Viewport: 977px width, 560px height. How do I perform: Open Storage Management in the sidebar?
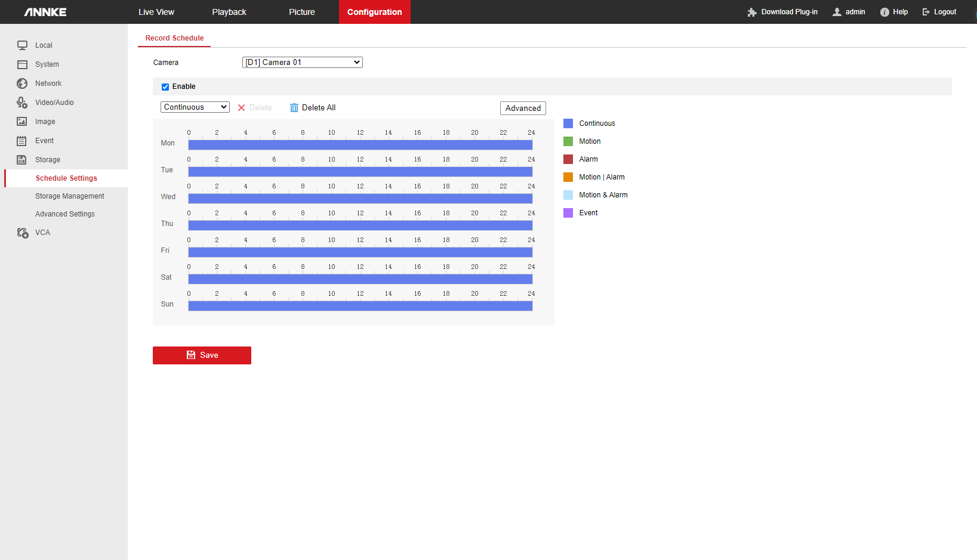[x=69, y=196]
